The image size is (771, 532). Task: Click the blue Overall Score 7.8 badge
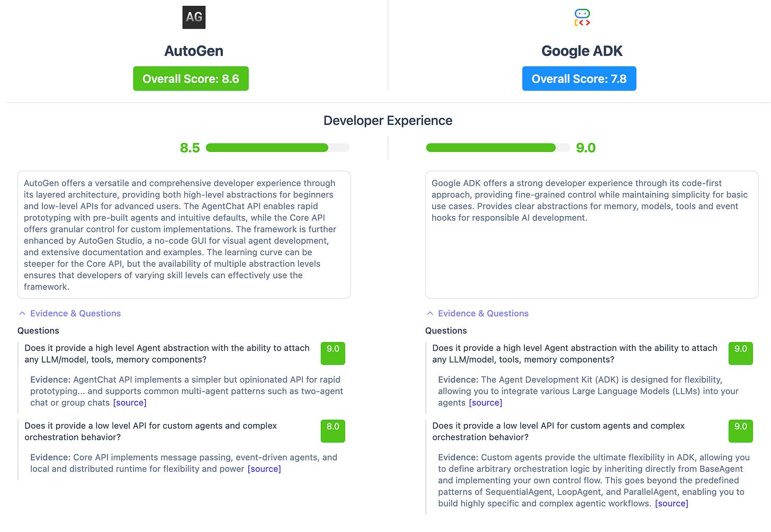point(579,78)
